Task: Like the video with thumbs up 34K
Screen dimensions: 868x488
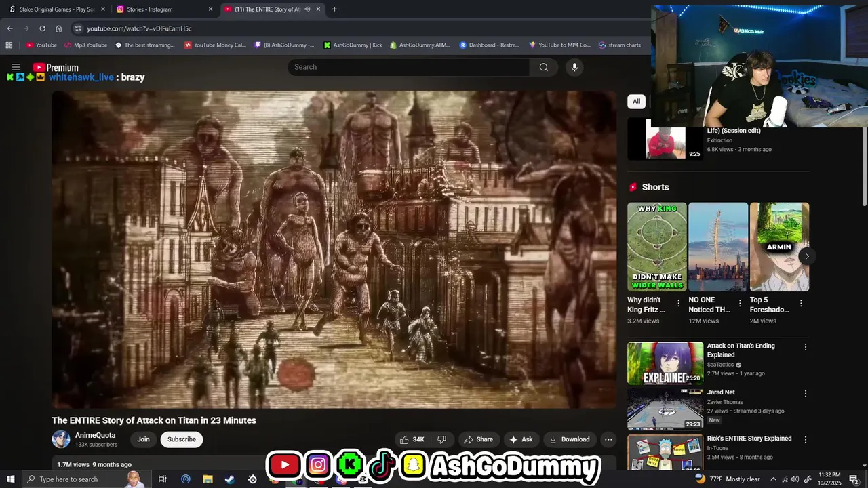Action: pyautogui.click(x=412, y=439)
